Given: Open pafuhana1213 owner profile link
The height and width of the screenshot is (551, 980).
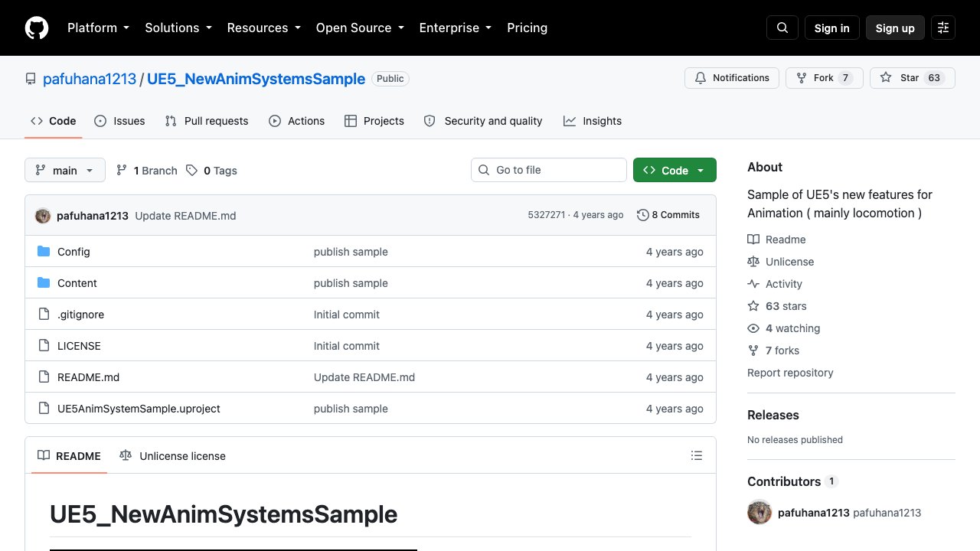Looking at the screenshot, I should pyautogui.click(x=90, y=79).
